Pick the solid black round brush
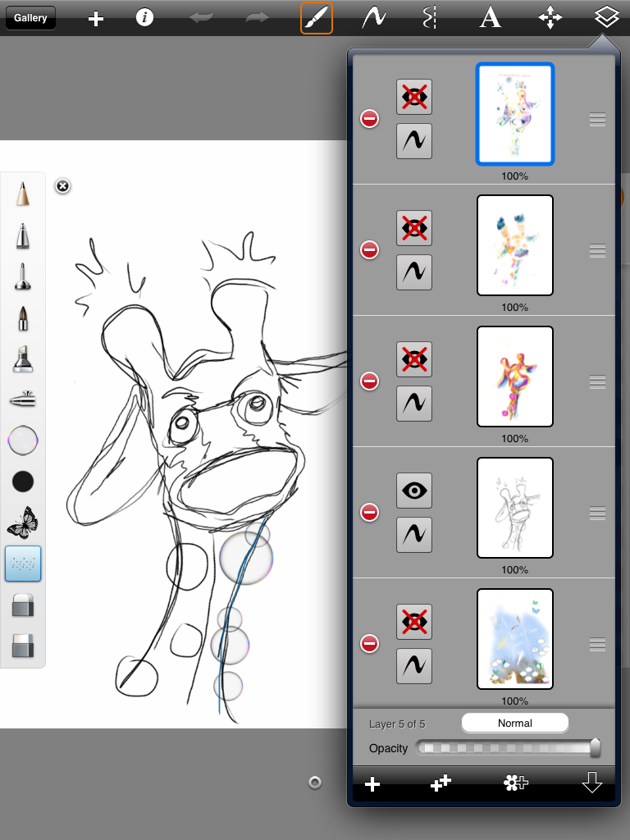Screen dimensions: 630x840 coord(22,482)
